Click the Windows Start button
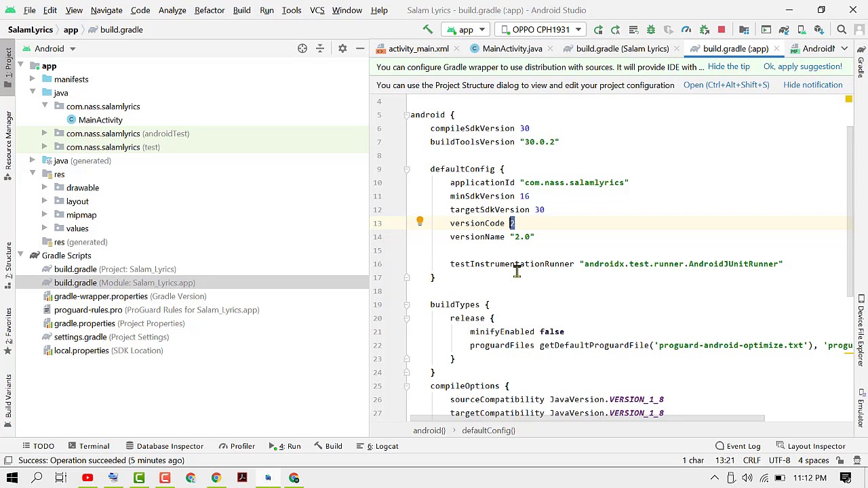The image size is (868, 488). 12,478
